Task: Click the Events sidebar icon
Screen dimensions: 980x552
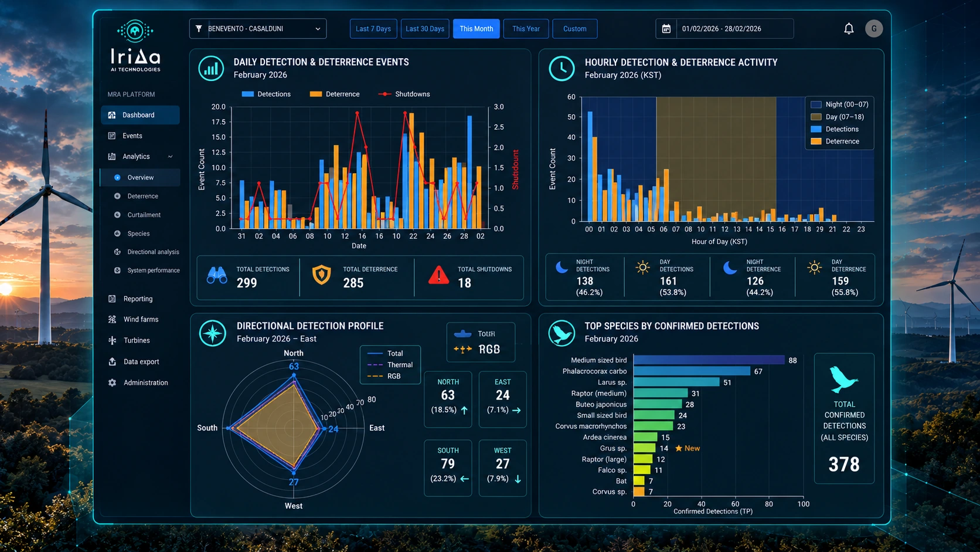Action: point(112,136)
